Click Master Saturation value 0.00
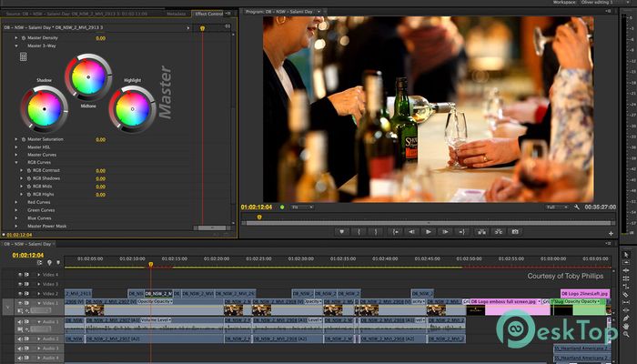Screen dimensions: 637x364 coord(101,139)
